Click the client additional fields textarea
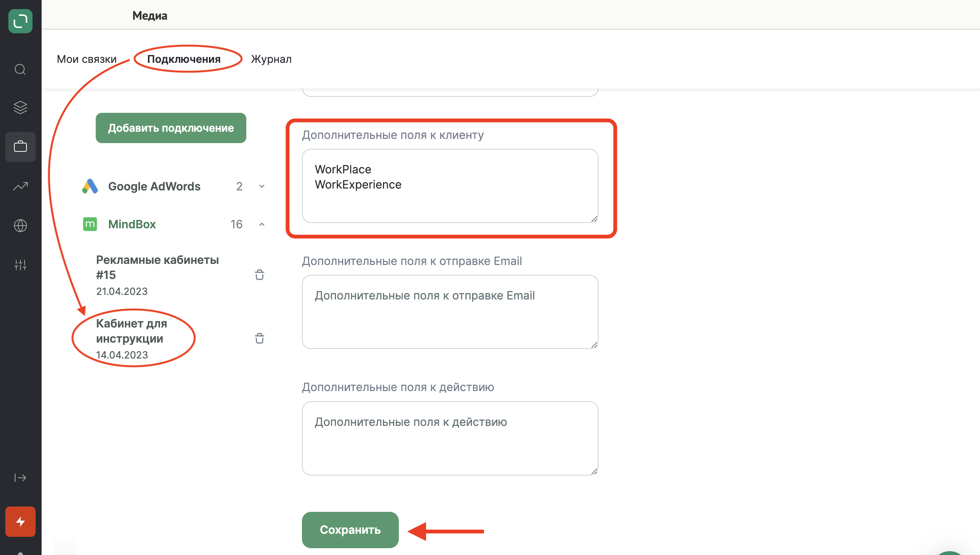The image size is (980, 555). 450,186
